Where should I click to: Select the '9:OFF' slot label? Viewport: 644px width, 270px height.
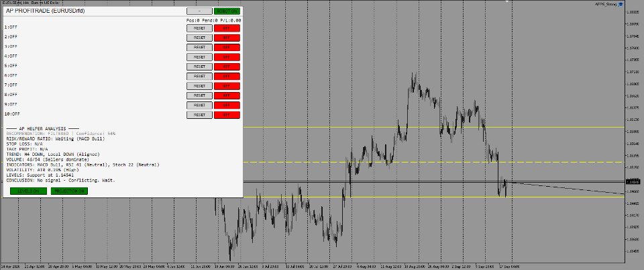tap(11, 104)
